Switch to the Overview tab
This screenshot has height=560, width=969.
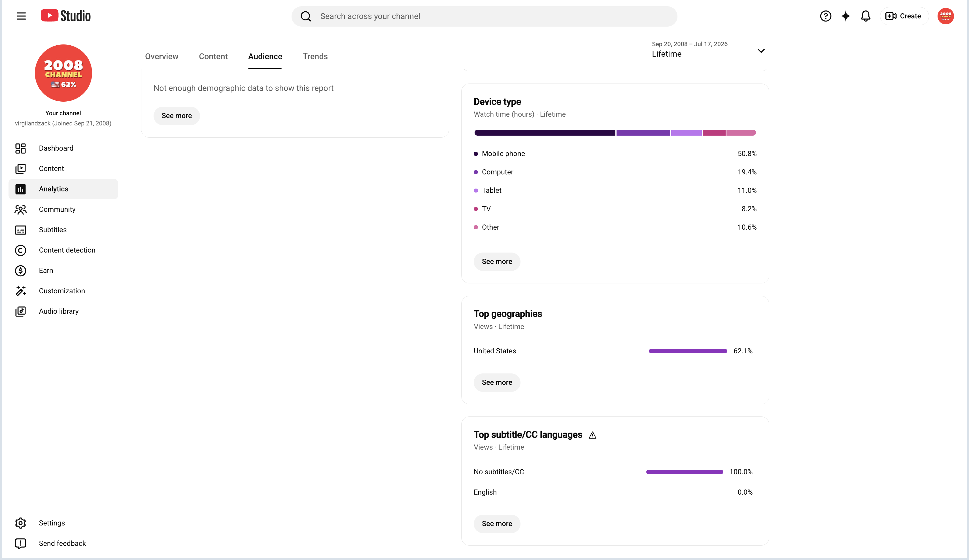[161, 57]
